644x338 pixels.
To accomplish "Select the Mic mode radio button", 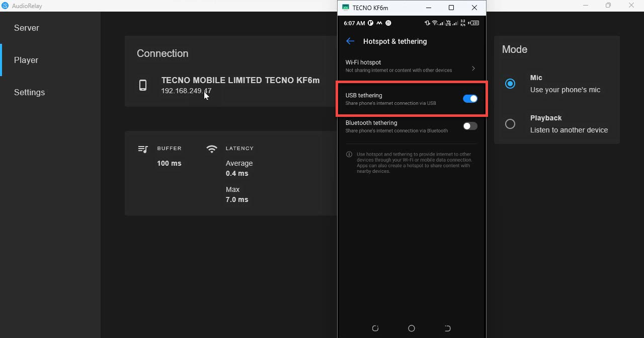I will pos(510,84).
